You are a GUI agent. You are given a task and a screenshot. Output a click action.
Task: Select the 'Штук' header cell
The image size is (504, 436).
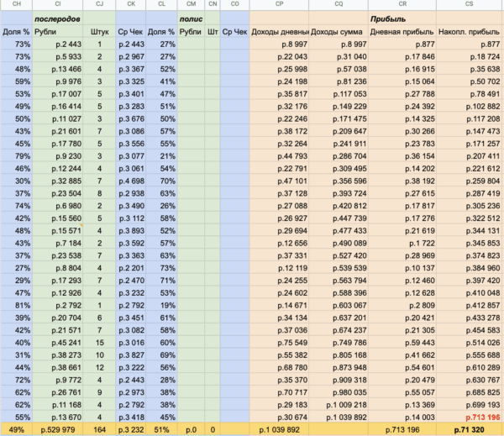click(99, 32)
